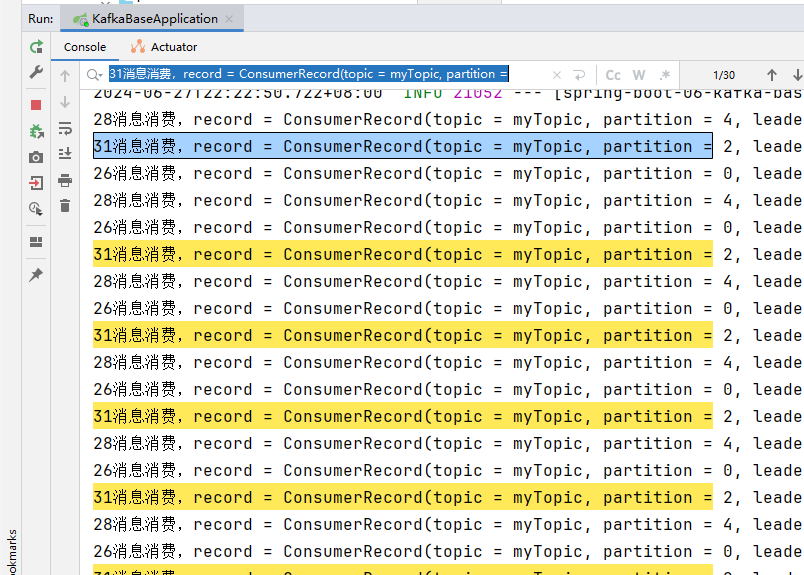Image resolution: width=804 pixels, height=575 pixels.
Task: Click the Exit icon in the left toolbar
Action: pos(36,183)
